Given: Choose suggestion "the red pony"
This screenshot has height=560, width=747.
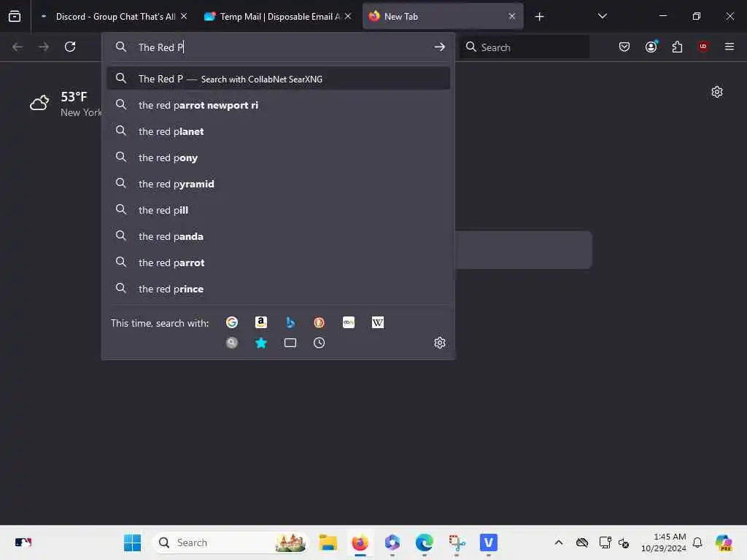Looking at the screenshot, I should pos(278,157).
